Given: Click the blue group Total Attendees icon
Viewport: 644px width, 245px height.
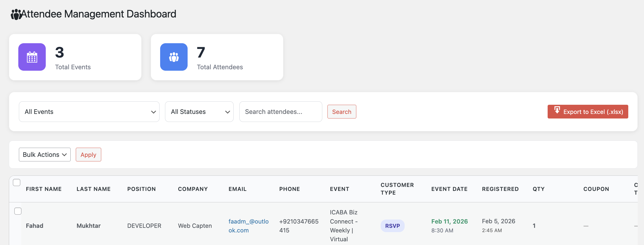Looking at the screenshot, I should coord(174,57).
